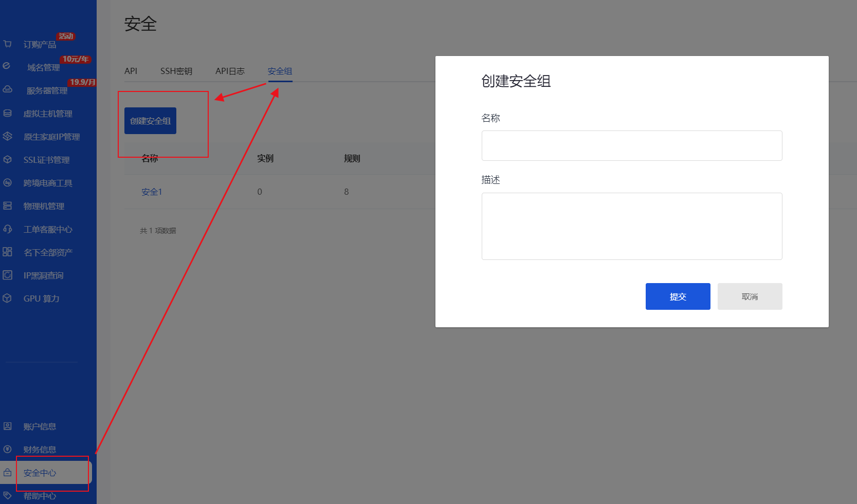
Task: Click the icon beside 跨境电商工具
Action: click(7, 182)
